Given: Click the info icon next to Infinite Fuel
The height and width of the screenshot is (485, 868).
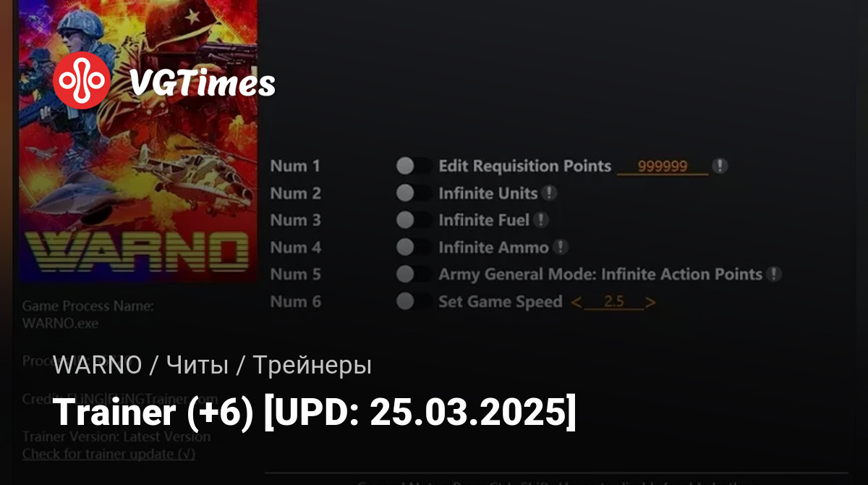Looking at the screenshot, I should pos(541,220).
